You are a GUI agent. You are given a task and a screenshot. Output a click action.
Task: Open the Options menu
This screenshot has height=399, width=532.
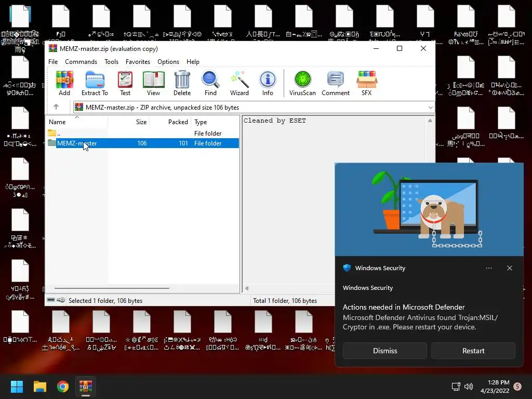pos(168,62)
